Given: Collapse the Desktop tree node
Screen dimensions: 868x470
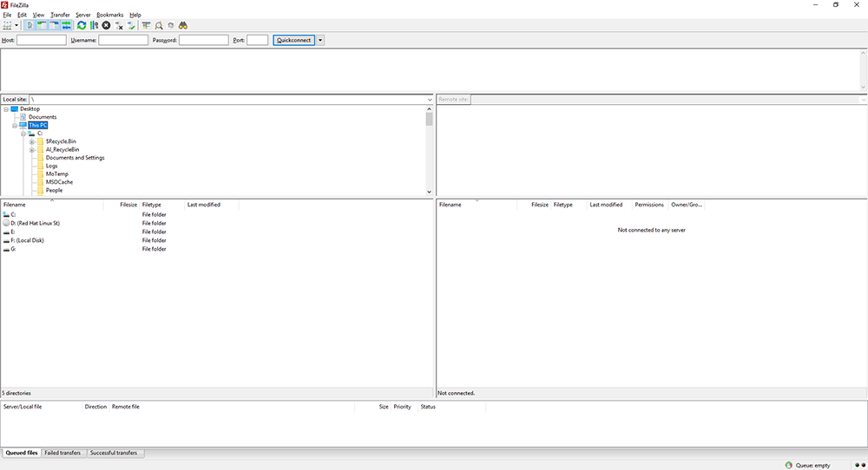Looking at the screenshot, I should point(6,109).
